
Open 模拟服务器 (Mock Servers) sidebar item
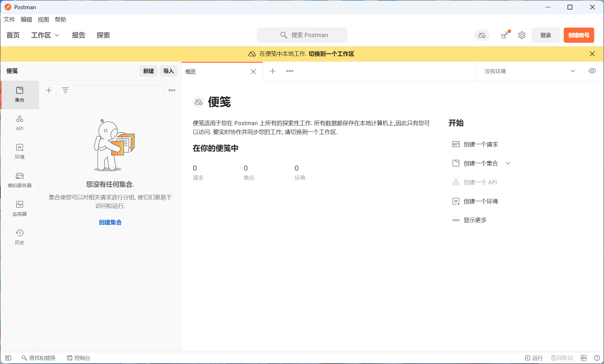coord(20,180)
